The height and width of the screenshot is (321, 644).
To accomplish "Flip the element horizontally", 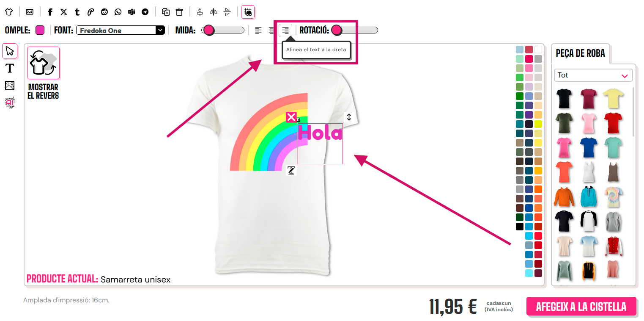I will (x=214, y=12).
